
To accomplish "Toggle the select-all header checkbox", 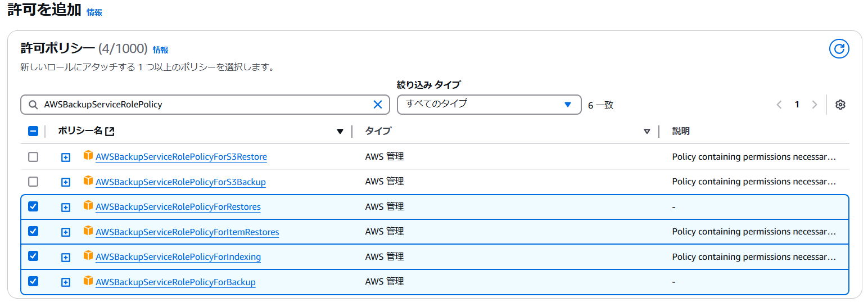I will tap(33, 131).
